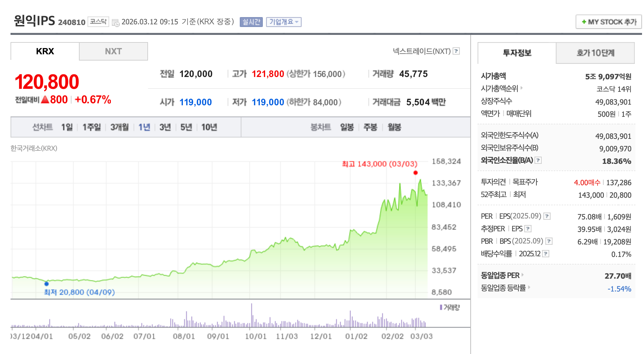This screenshot has height=354, width=644.
Task: Open help icon beside PBR BPS(2025.09)
Action: [x=549, y=241]
